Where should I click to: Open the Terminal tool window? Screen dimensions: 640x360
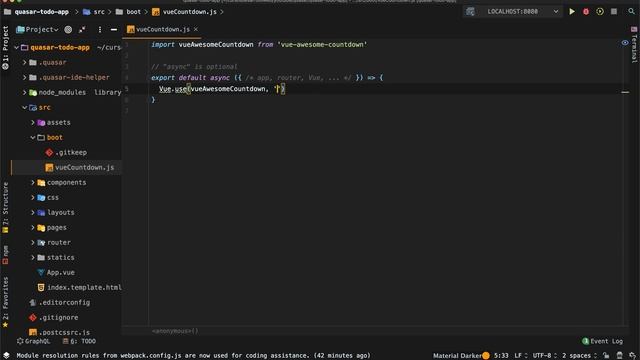point(634,45)
